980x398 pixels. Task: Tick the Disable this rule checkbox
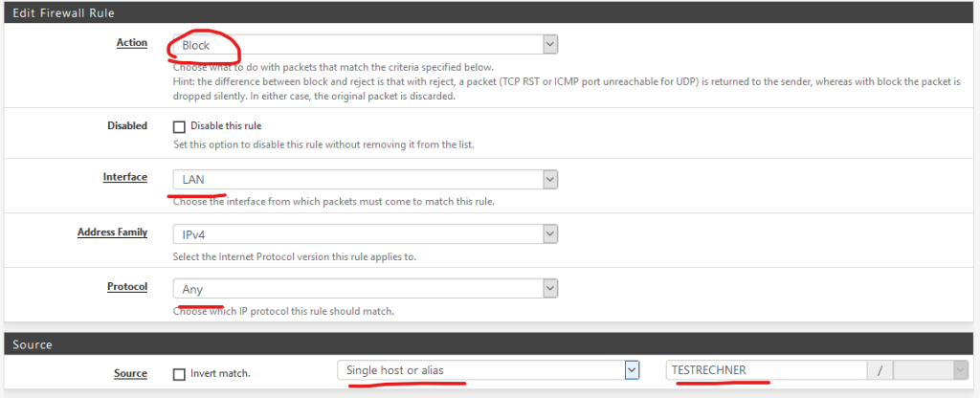(179, 127)
